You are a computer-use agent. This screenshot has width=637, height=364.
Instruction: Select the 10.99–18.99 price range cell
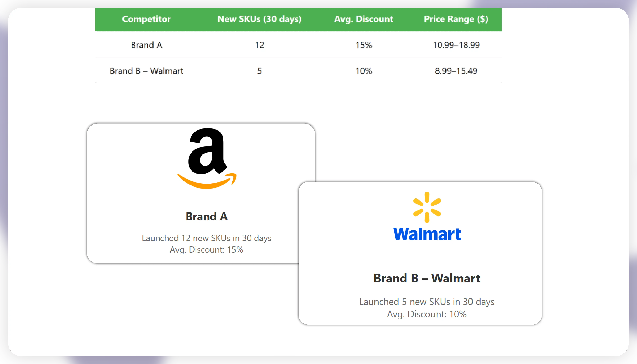456,45
